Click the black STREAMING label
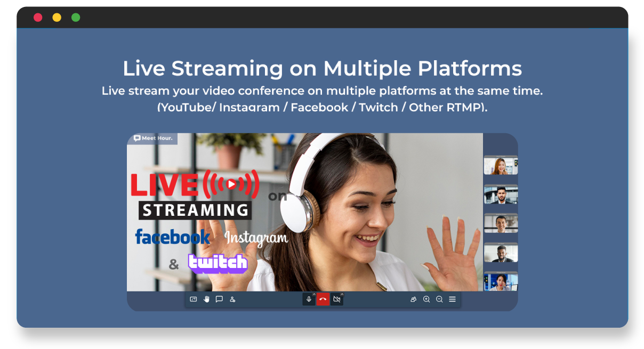Viewport: 644px width, 349px height. (x=195, y=210)
